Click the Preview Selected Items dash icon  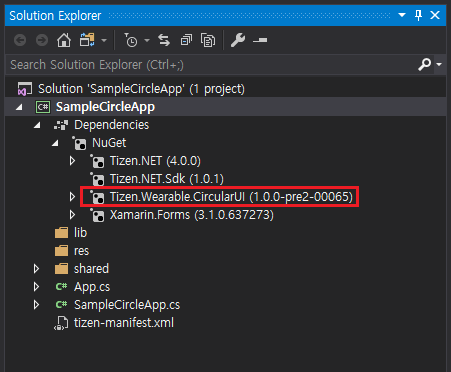[x=260, y=41]
